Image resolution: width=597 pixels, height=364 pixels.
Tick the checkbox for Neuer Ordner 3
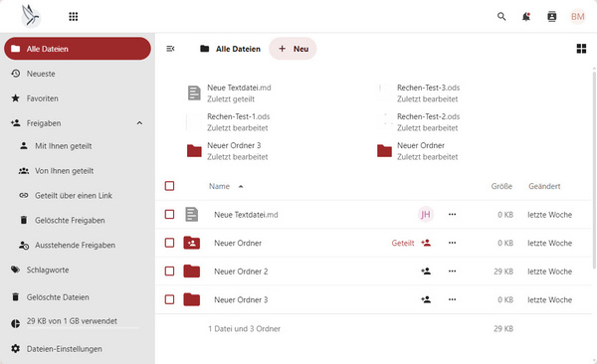(169, 299)
